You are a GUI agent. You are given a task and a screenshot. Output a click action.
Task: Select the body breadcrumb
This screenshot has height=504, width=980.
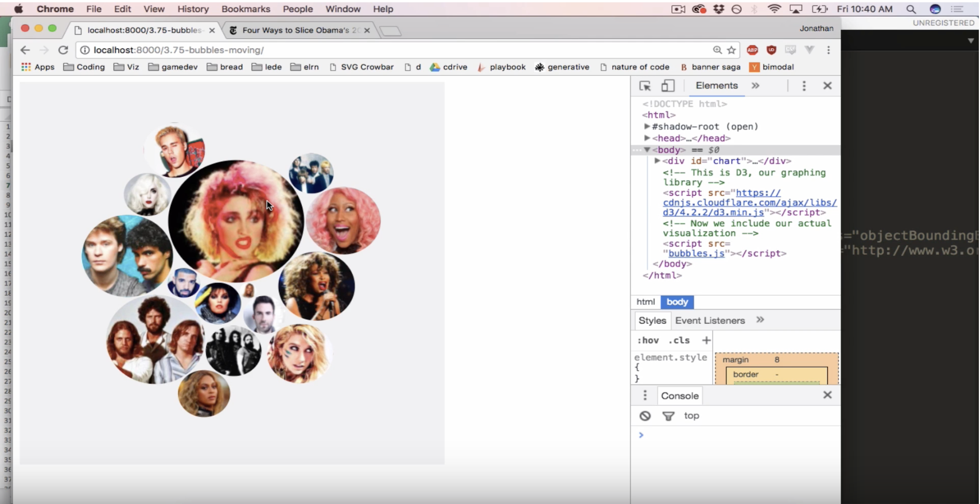tap(677, 302)
